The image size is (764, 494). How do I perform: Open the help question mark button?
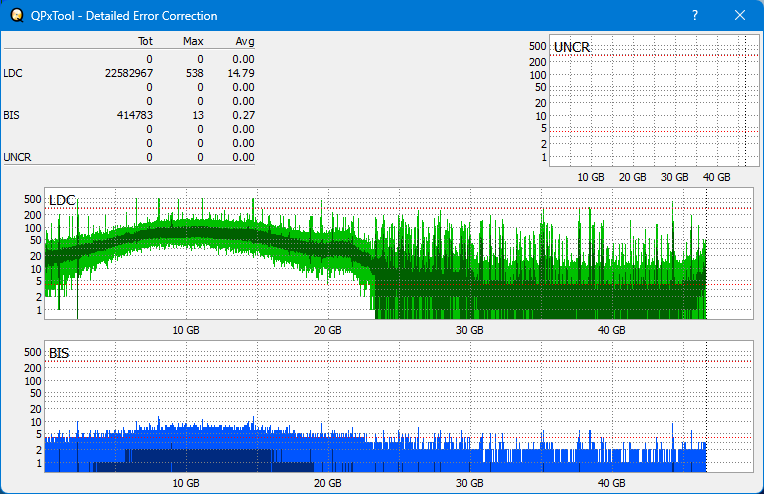pyautogui.click(x=695, y=16)
